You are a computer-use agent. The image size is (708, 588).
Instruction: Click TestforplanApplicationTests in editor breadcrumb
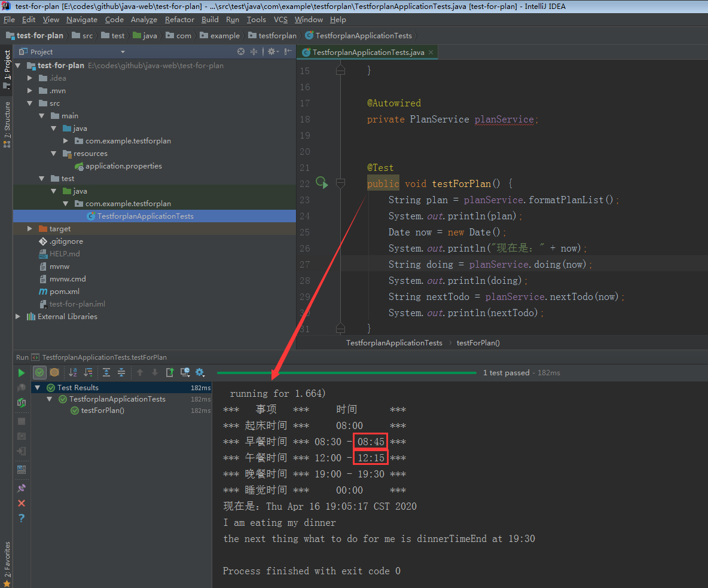pos(394,343)
